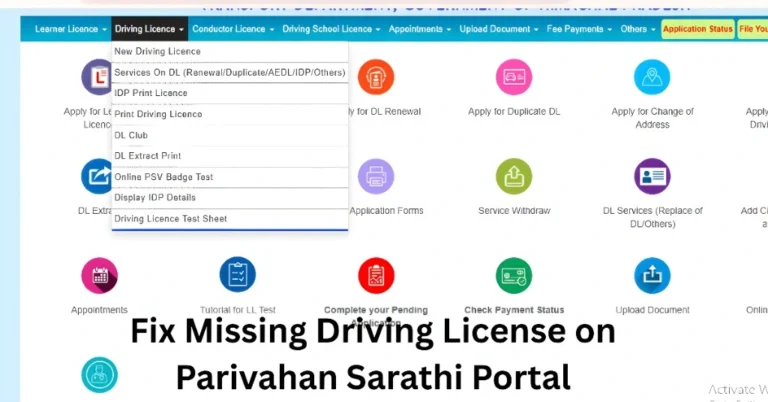Choose Services On DL (Renewal/Duplicate/AEDL/IDP/Others)
The height and width of the screenshot is (402, 768).
pos(230,72)
